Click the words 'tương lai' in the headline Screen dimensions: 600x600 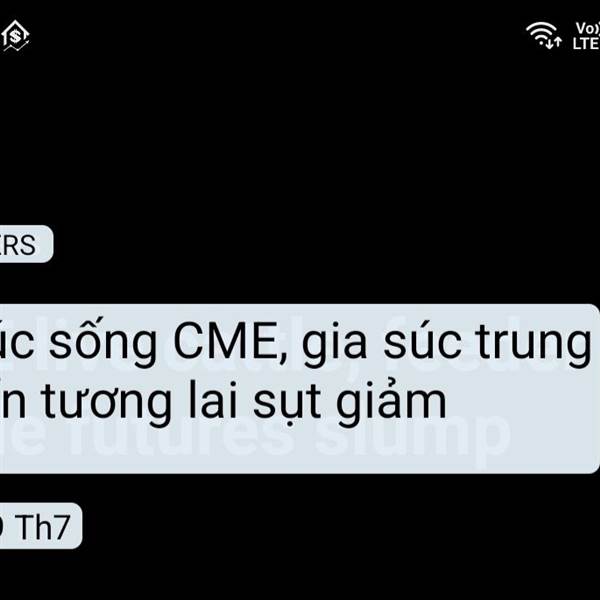click(142, 401)
